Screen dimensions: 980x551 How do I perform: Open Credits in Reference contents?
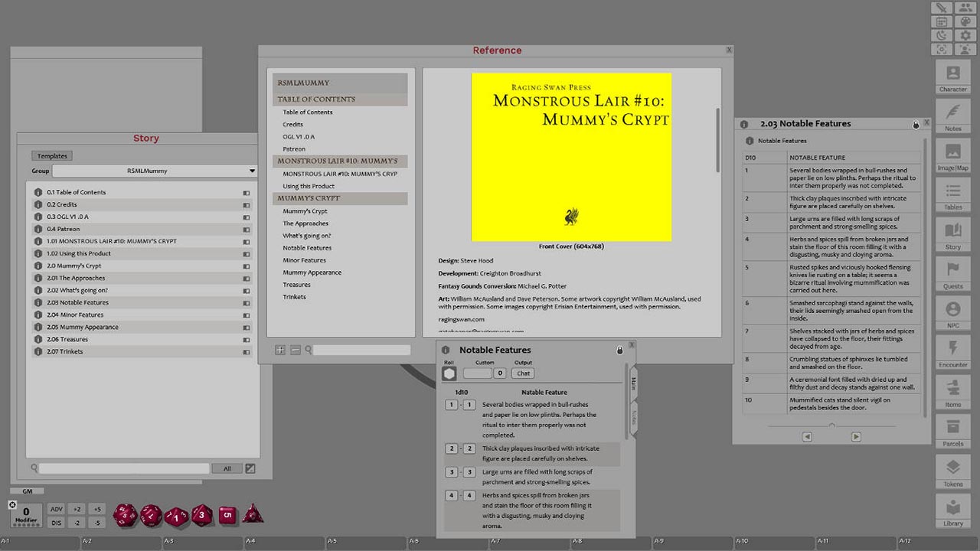[x=293, y=124]
